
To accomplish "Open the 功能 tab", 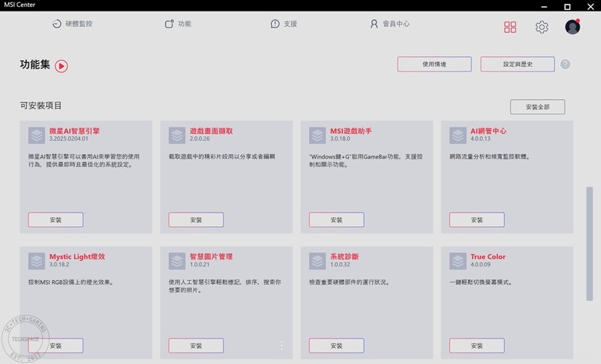I will (178, 24).
